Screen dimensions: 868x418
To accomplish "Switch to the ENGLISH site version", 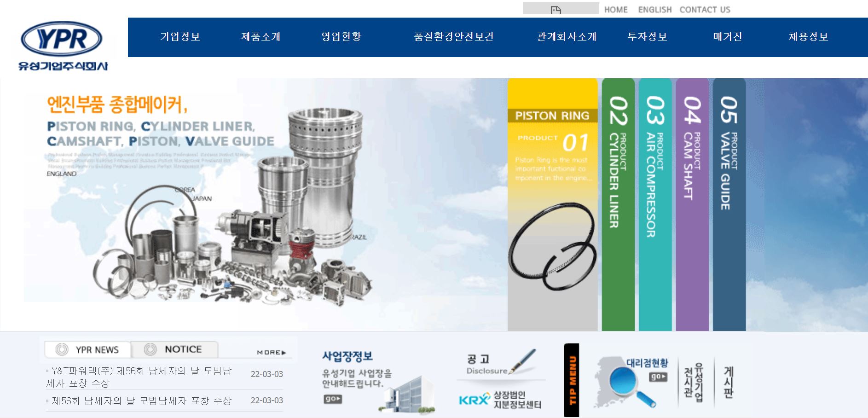I will point(654,10).
